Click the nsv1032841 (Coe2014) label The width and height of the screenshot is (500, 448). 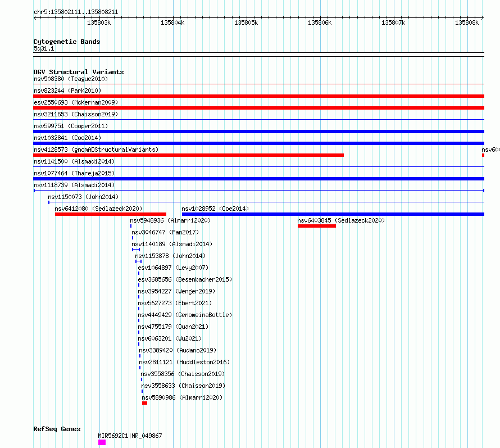click(67, 138)
